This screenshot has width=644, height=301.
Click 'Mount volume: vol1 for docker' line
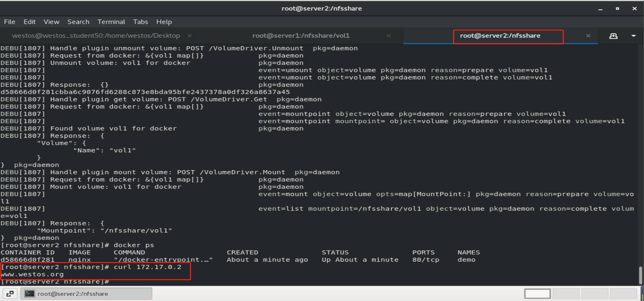pos(116,187)
